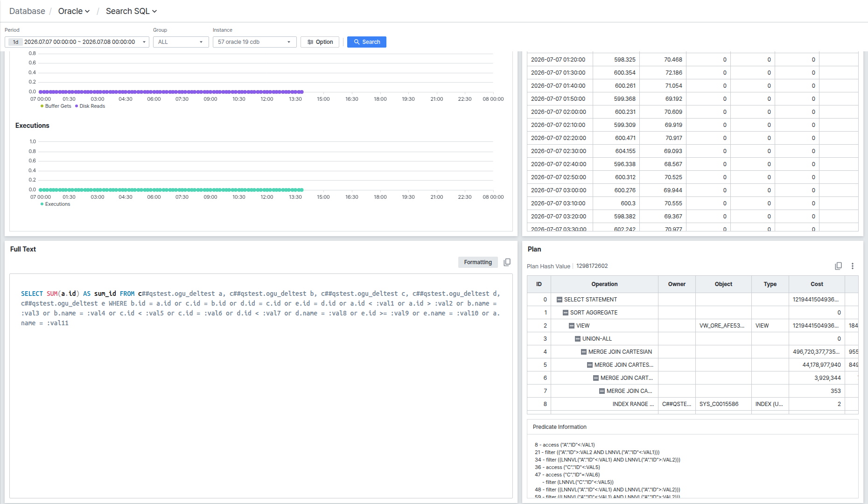The width and height of the screenshot is (868, 504).
Task: Collapse the MERGE JOIN CARTESIAN row icon
Action: 583,352
